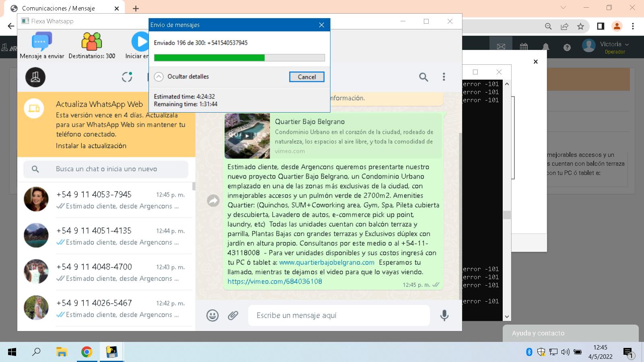The height and width of the screenshot is (362, 644).
Task: Click 'Quartier Bajo Belgrano' preview title
Action: click(310, 121)
